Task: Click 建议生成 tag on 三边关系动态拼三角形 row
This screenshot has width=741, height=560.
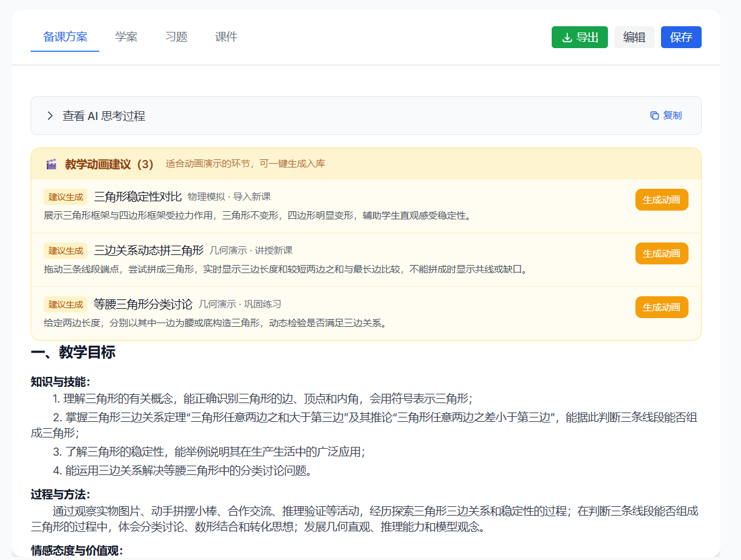Action: click(x=66, y=251)
